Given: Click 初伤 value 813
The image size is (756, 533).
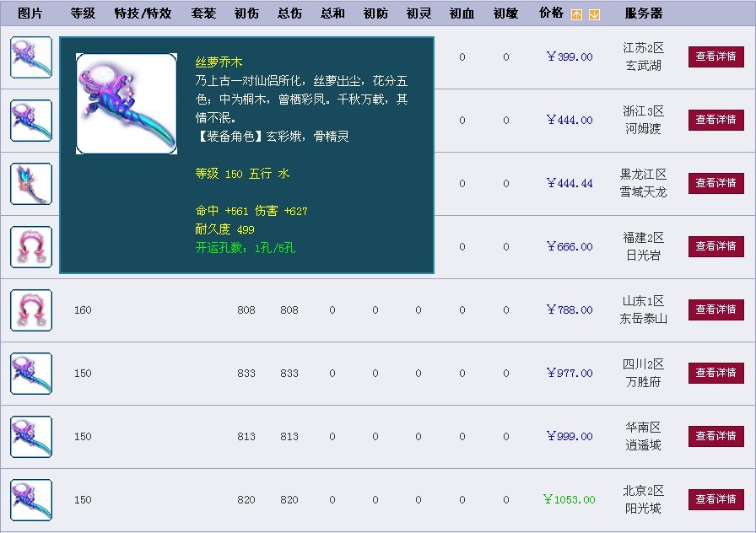Looking at the screenshot, I should coord(246,436).
